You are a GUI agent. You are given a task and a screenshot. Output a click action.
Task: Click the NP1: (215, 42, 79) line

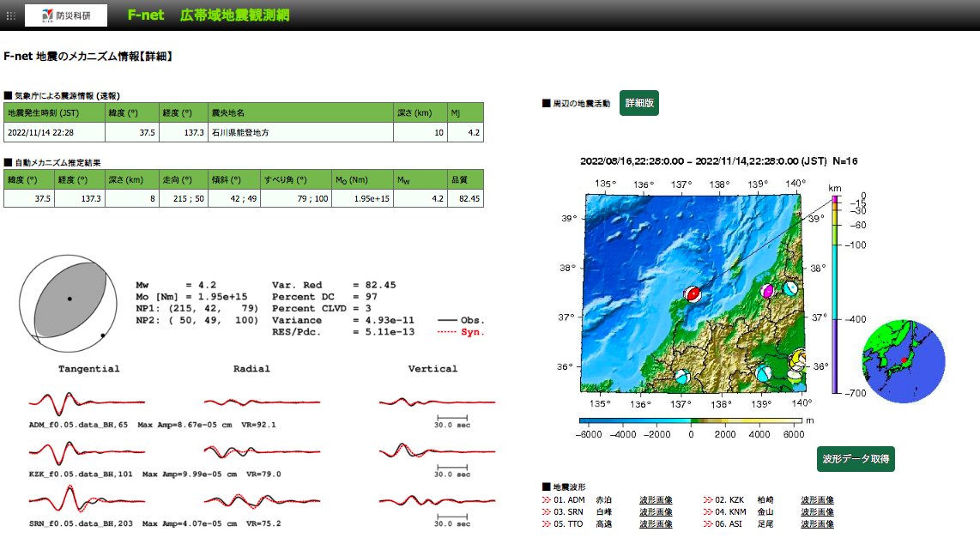pos(197,308)
